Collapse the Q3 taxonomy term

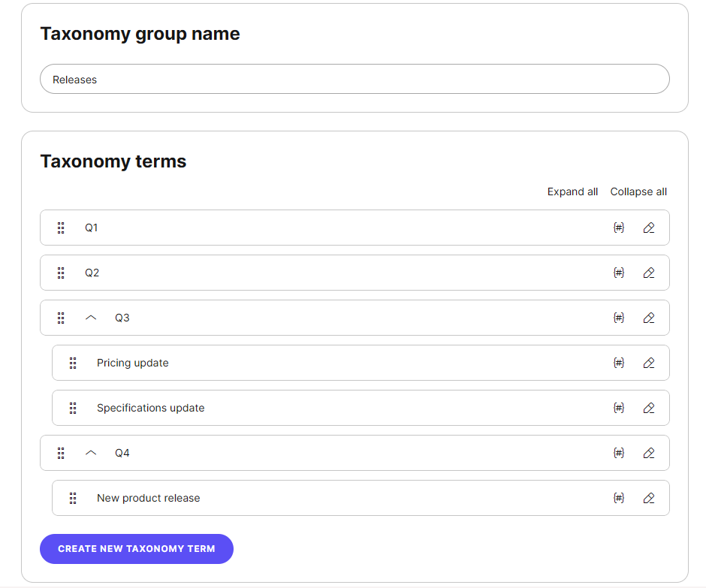click(x=91, y=318)
